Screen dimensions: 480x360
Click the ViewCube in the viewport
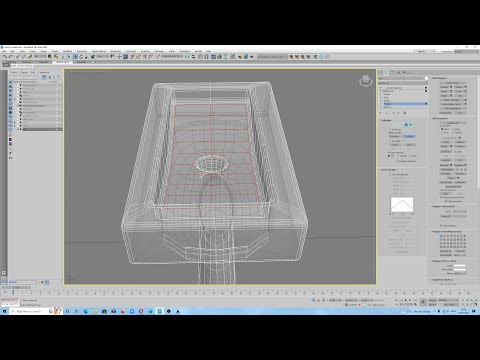click(x=366, y=81)
